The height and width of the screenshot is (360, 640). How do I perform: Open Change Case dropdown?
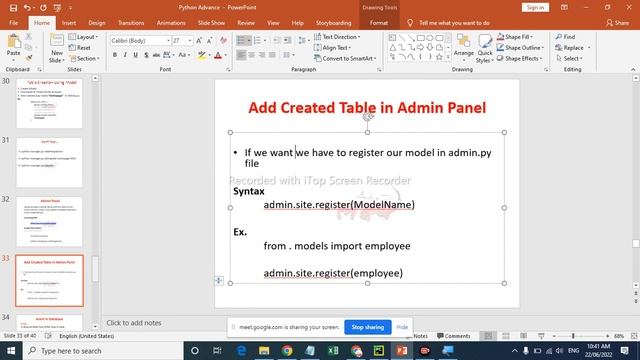(184, 55)
